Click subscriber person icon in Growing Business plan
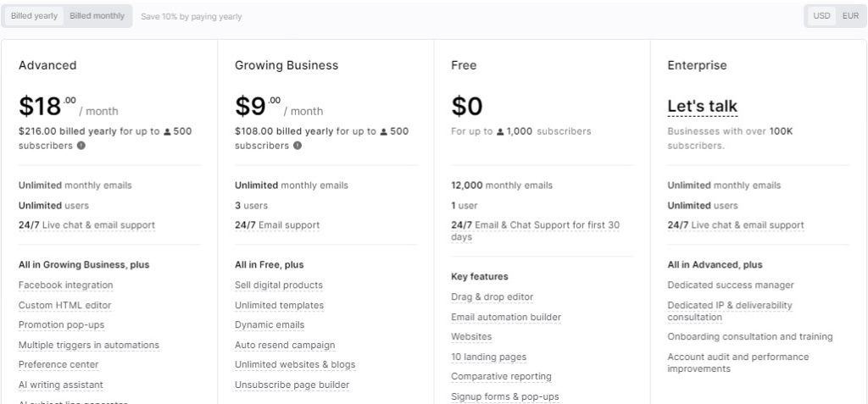 [384, 132]
